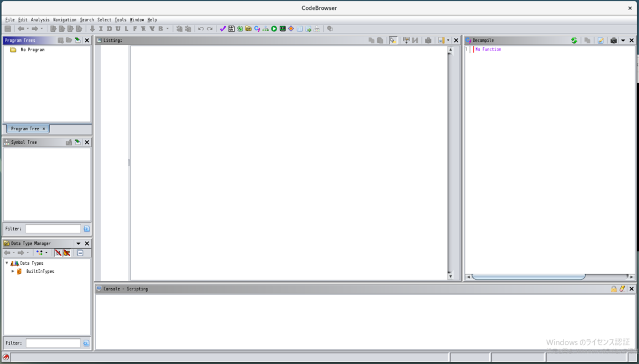Expand the BuiltInTypes node
Viewport: 639px width, 364px height.
tap(12, 271)
